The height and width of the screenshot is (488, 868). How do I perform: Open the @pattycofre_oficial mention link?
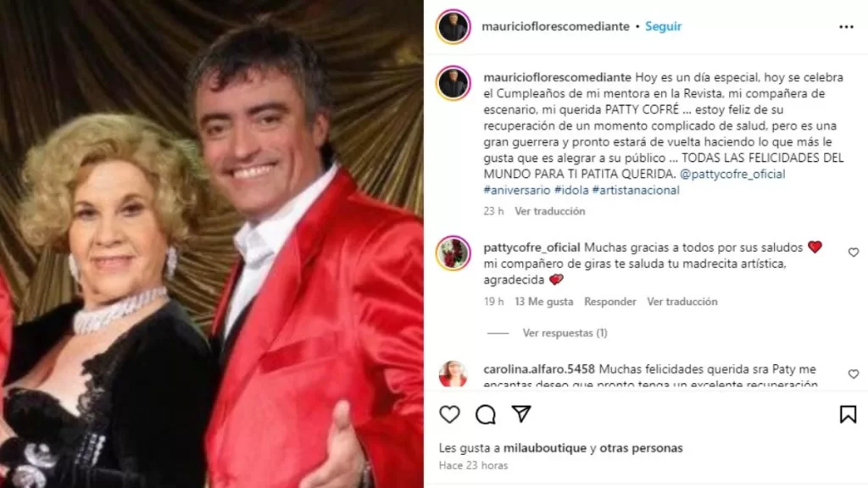(732, 175)
